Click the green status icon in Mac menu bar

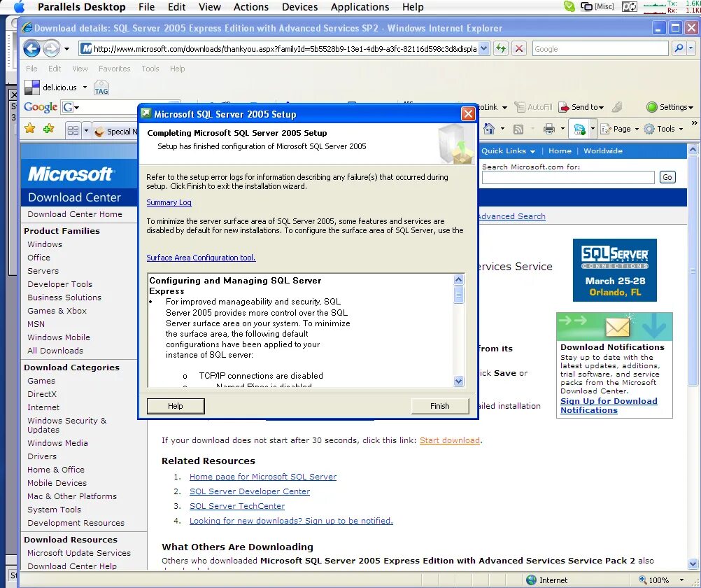point(569,6)
